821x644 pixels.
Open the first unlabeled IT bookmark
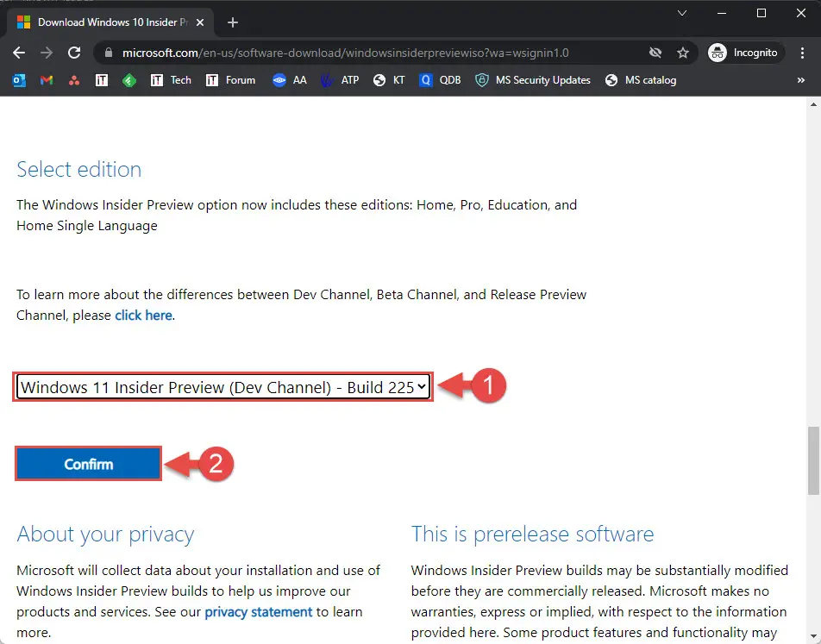pyautogui.click(x=102, y=80)
